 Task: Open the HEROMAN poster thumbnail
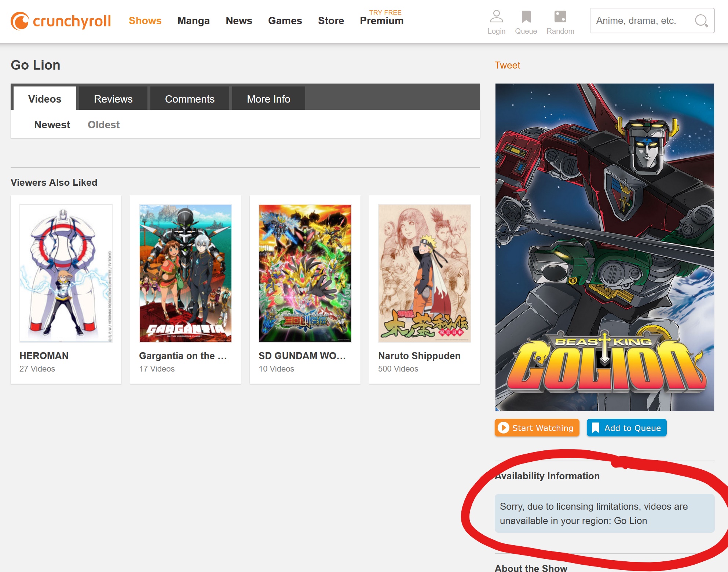(66, 273)
